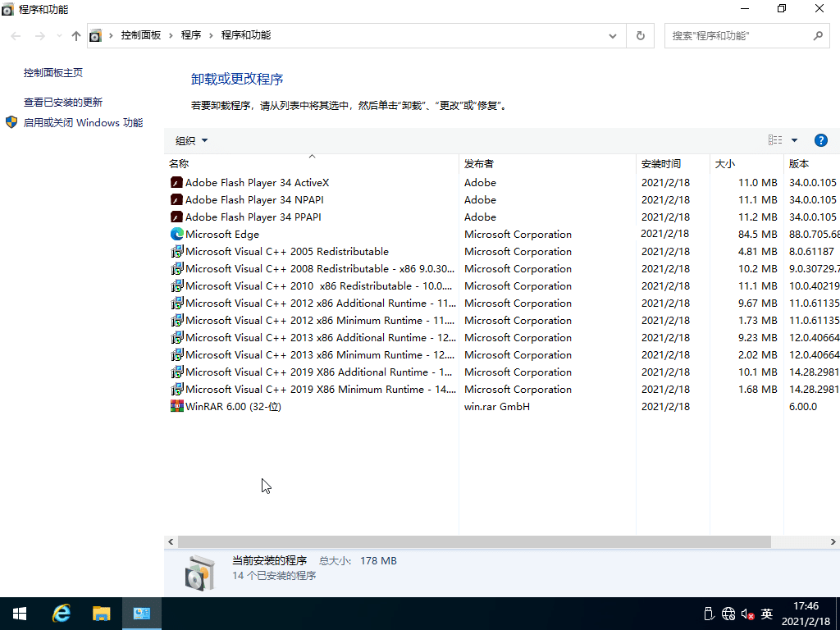Click the back navigation arrow
Screen dimensions: 840x630
[15, 35]
